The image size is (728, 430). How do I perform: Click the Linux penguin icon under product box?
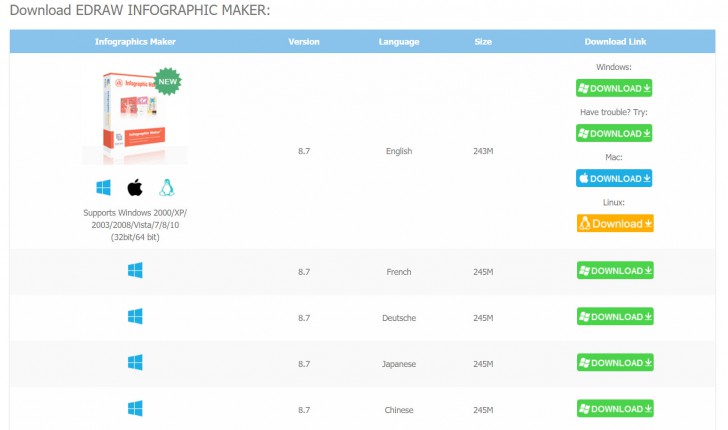(167, 188)
